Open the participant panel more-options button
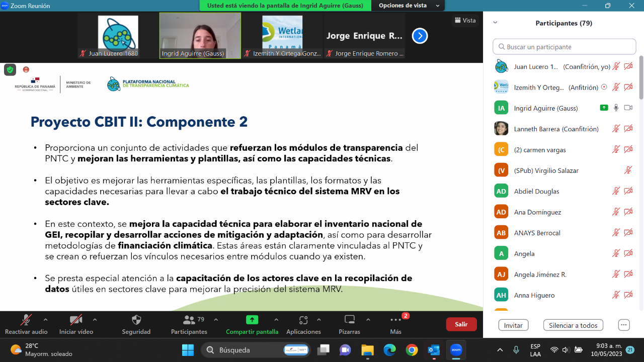 (x=624, y=325)
